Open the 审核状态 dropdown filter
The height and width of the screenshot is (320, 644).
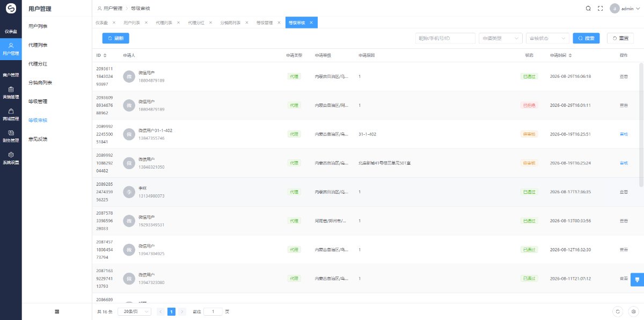coord(547,38)
